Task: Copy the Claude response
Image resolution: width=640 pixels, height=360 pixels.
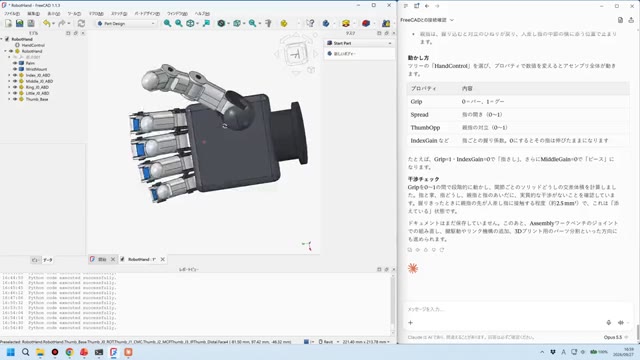Action: tap(410, 250)
